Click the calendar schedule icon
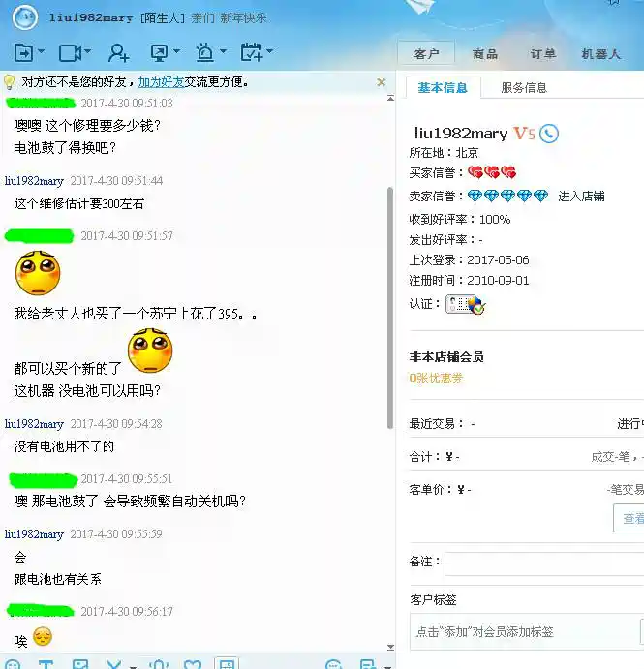The image size is (644, 669). click(251, 52)
